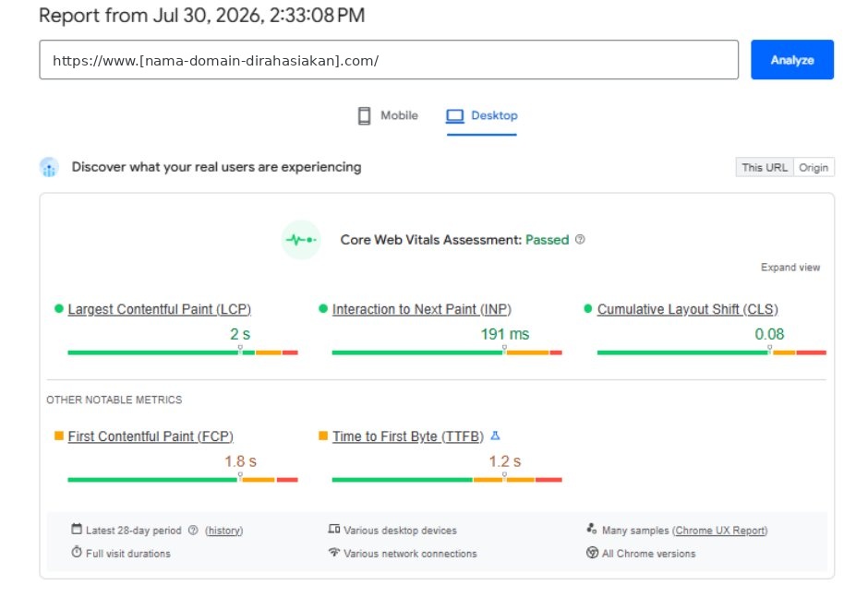
Task: Click the orange FCP status square
Action: coord(59,436)
